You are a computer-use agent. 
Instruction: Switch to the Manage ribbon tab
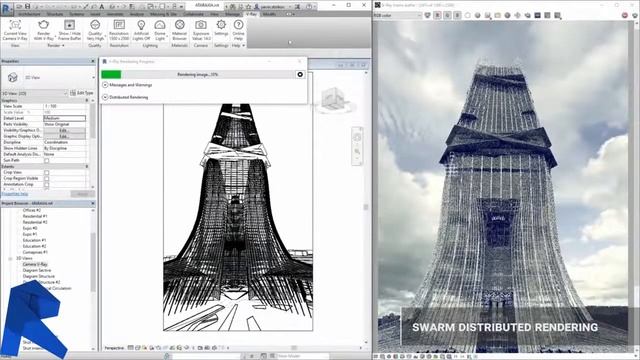click(x=232, y=14)
